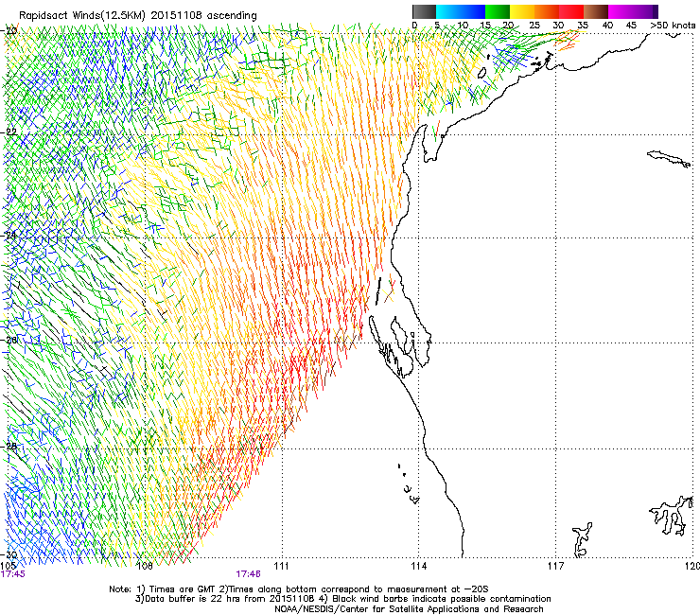Click the cyan-blue 5-15 knots legend segment
This screenshot has width=700, height=615.
coord(461,11)
